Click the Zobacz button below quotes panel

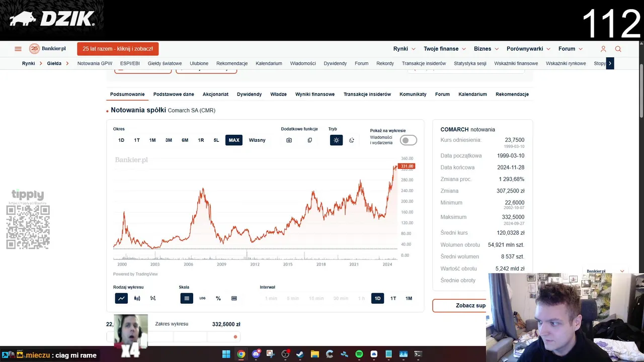[x=459, y=305]
